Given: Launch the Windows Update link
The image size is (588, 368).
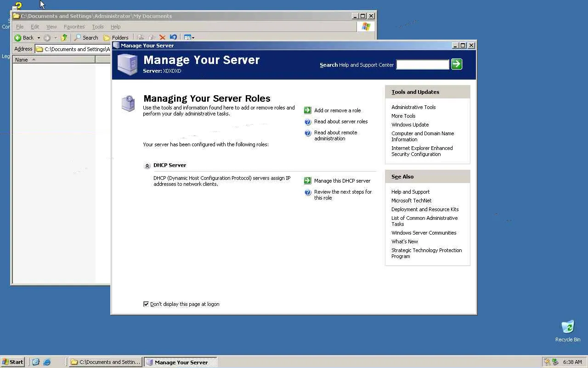Looking at the screenshot, I should pos(410,125).
